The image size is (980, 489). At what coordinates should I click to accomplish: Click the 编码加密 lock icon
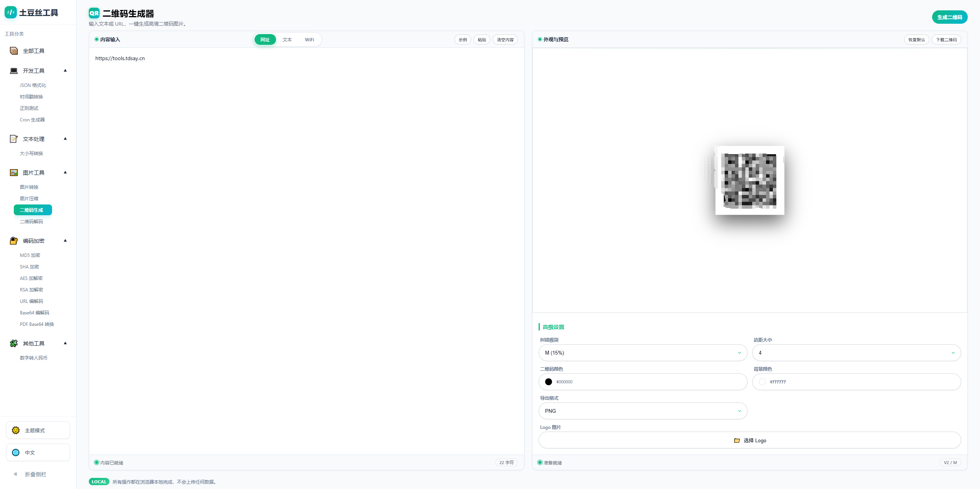[14, 241]
